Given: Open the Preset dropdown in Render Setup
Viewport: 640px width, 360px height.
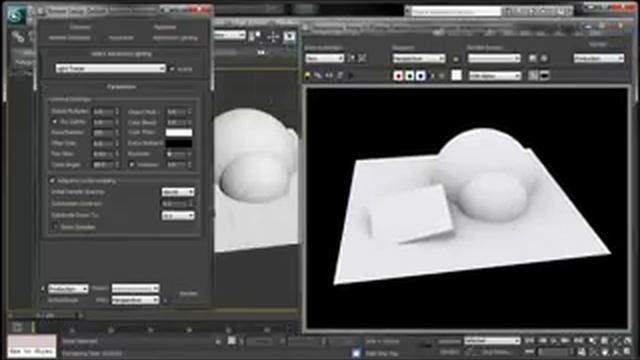Looking at the screenshot, I should (x=136, y=288).
